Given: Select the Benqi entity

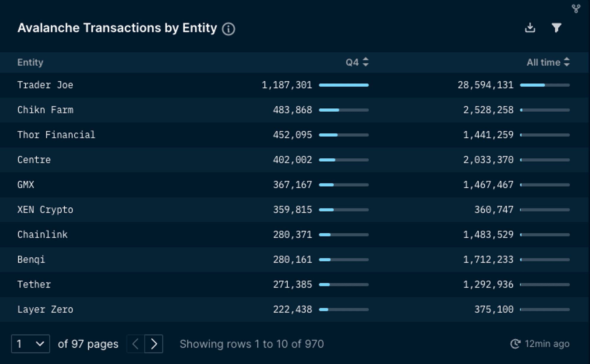Looking at the screenshot, I should coord(31,260).
